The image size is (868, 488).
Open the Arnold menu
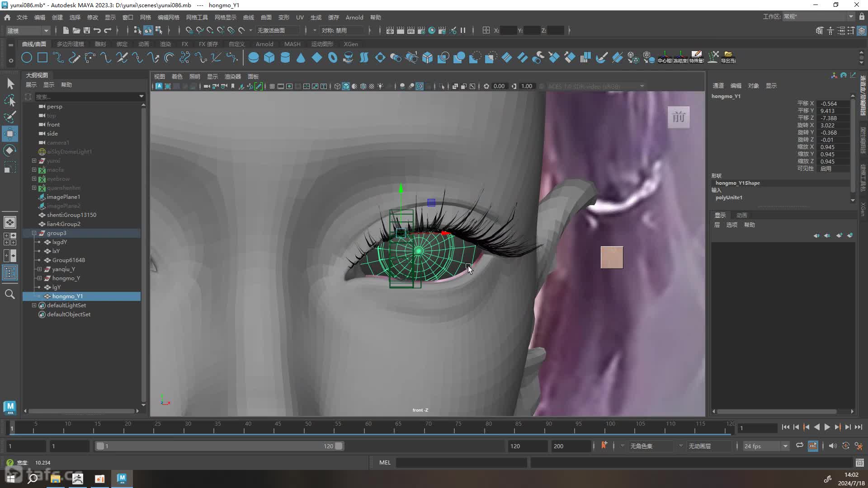pyautogui.click(x=354, y=17)
